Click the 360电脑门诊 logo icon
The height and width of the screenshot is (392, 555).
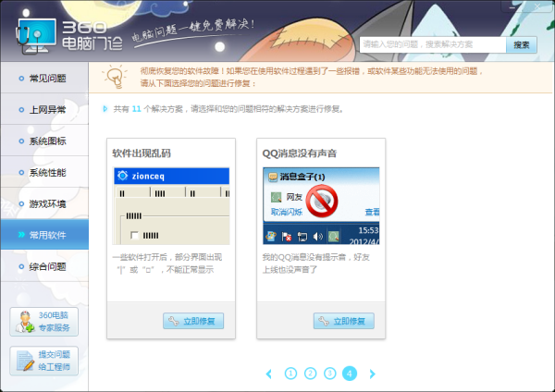click(x=36, y=35)
